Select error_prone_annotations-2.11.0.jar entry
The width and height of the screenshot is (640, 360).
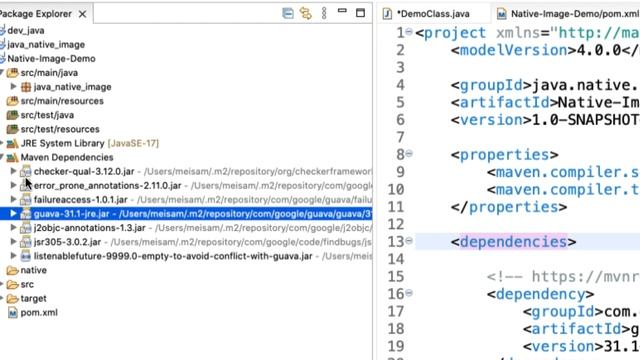coord(107,186)
